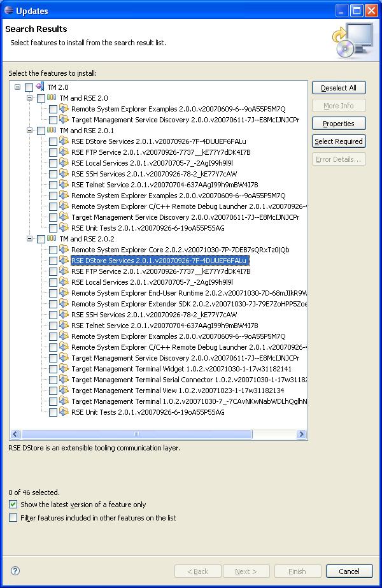The height and width of the screenshot is (588, 382).
Task: Click feature icon of Remote System Explorer End-User Runtime
Action: tap(64, 293)
